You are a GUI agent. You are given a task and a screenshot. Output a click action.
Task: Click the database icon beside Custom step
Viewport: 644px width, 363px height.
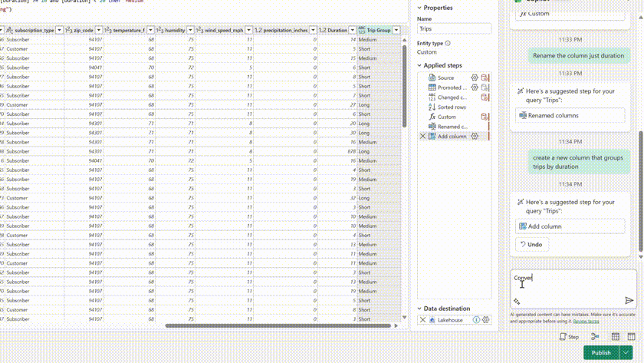[x=485, y=117]
